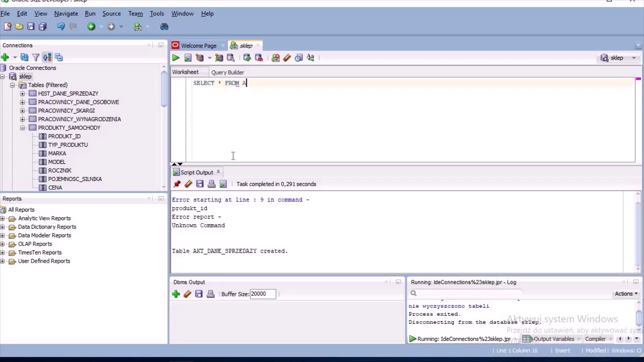Click the New document icon in main toolbar

pos(8,27)
